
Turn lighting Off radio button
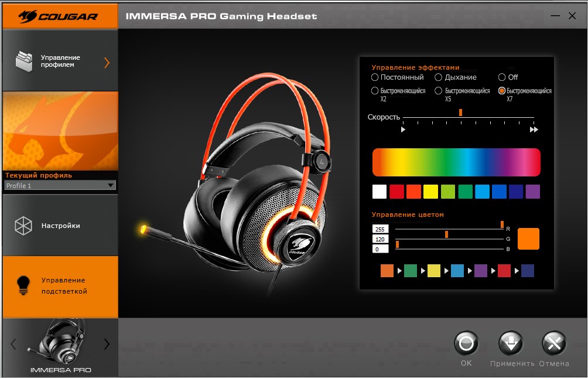502,77
